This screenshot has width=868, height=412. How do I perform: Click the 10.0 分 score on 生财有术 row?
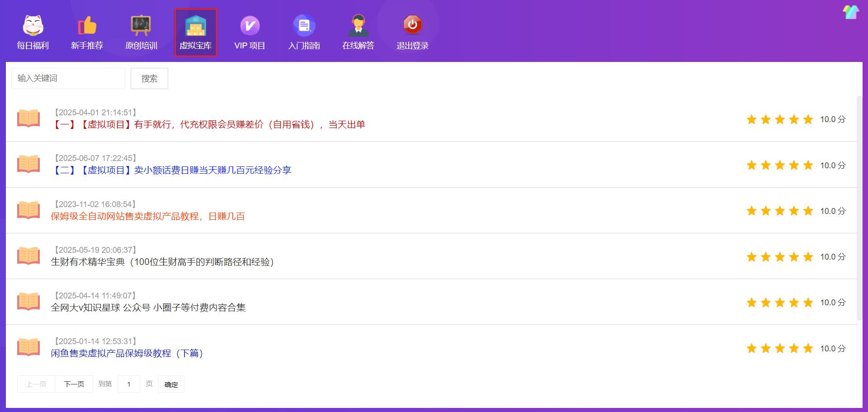tap(833, 257)
